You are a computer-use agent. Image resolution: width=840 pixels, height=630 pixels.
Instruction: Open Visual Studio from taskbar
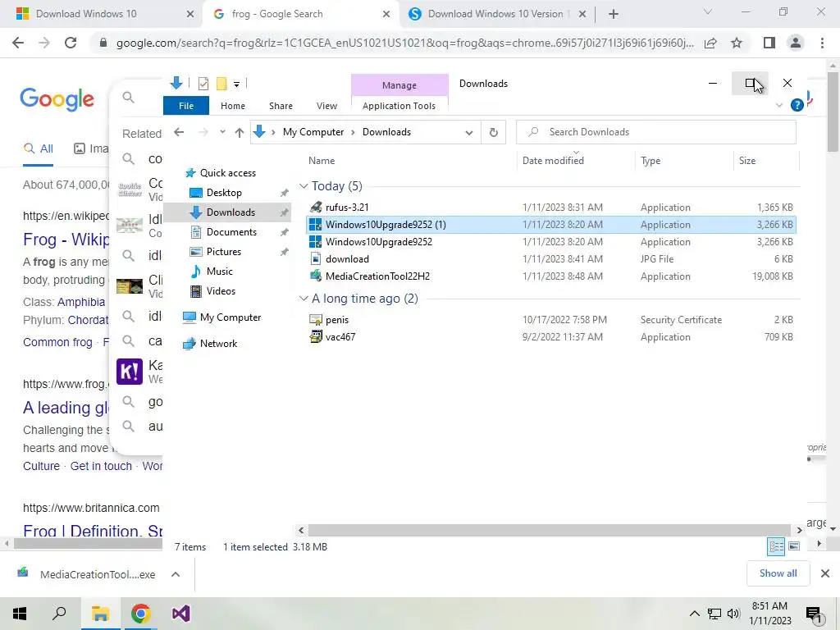[x=181, y=614]
